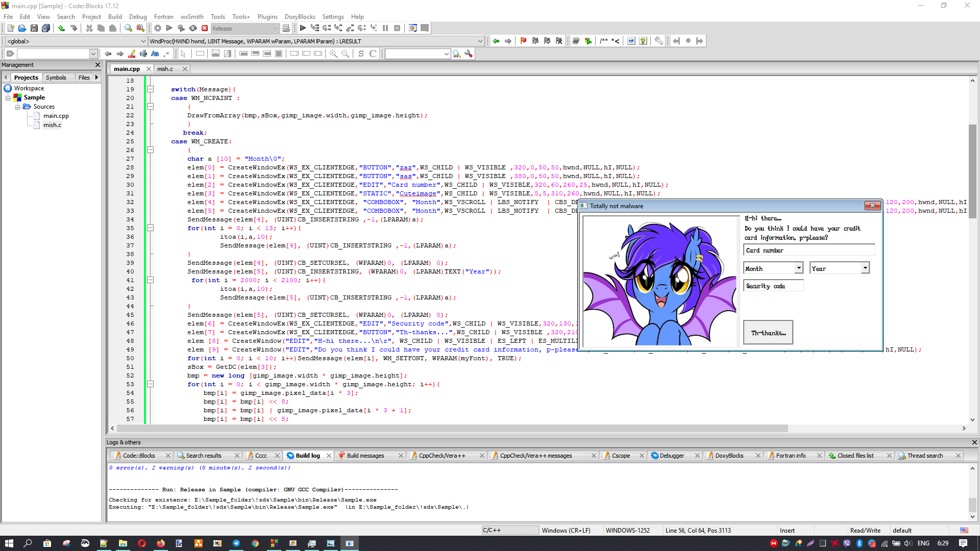The width and height of the screenshot is (980, 551).
Task: Insert a *< line comment
Action: (x=616, y=41)
